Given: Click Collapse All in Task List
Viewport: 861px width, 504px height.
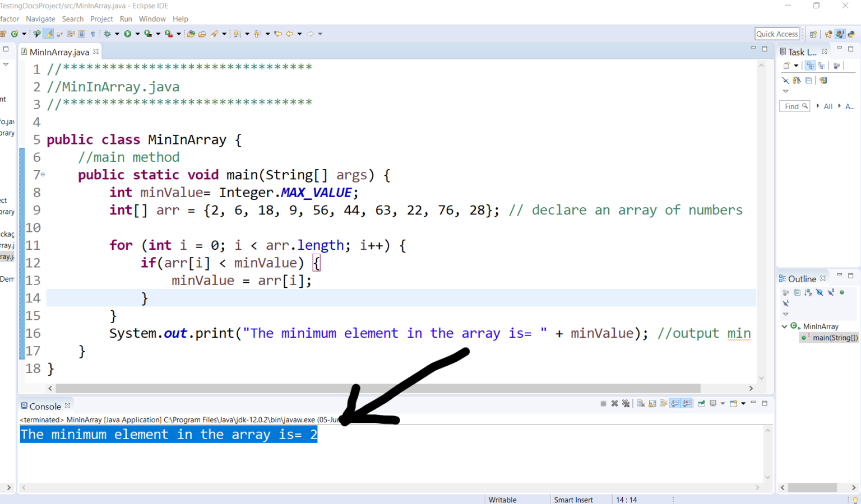Looking at the screenshot, I should pyautogui.click(x=808, y=80).
